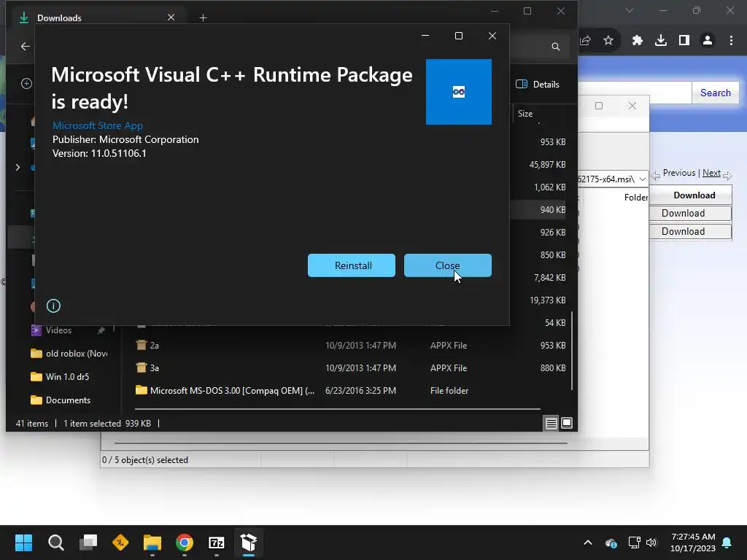Click the New button plus icon
This screenshot has height=560, width=747.
(27, 84)
